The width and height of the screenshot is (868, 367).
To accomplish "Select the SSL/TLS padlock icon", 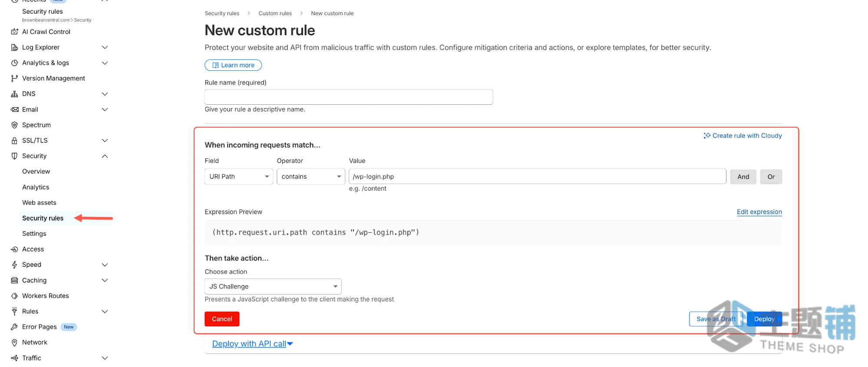I will click(14, 140).
